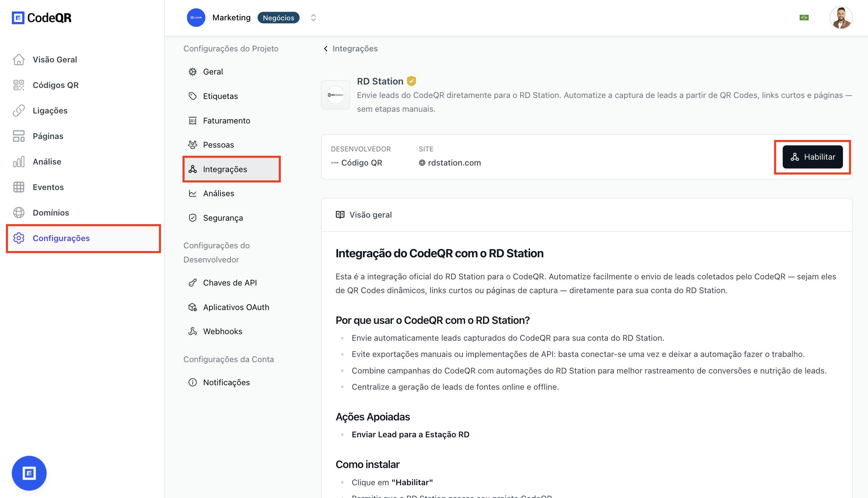Go back via Integrações chevron arrow
Screen dimensions: 868x498
tap(325, 49)
